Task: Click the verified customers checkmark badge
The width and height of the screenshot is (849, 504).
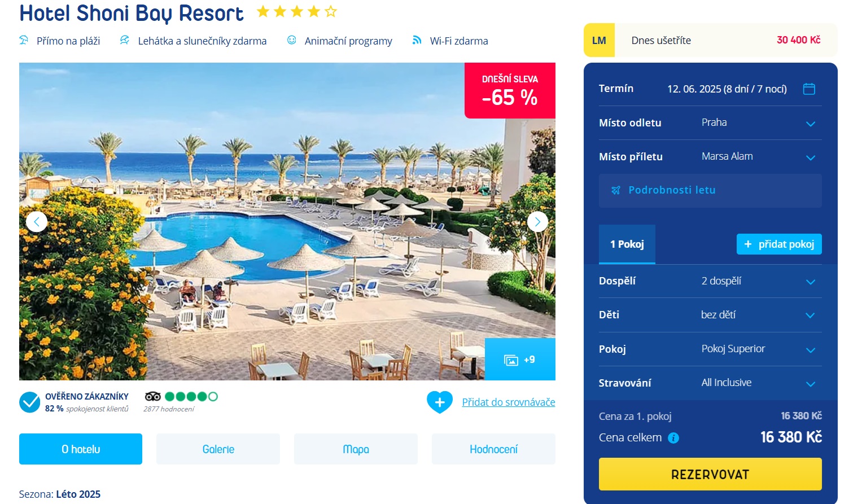Action: pyautogui.click(x=29, y=402)
